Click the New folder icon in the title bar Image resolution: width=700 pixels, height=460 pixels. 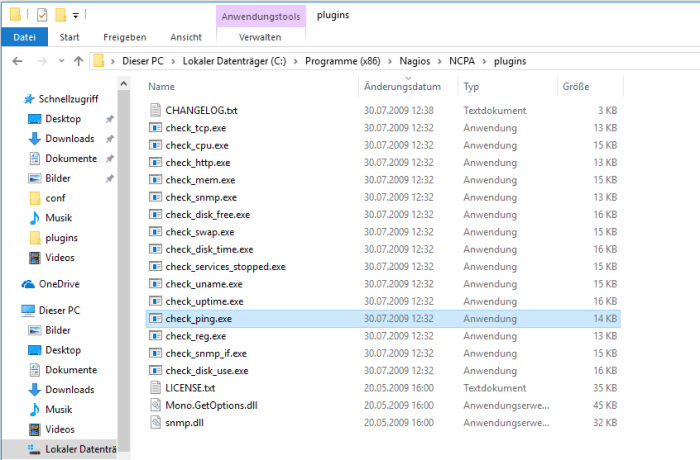pyautogui.click(x=61, y=15)
